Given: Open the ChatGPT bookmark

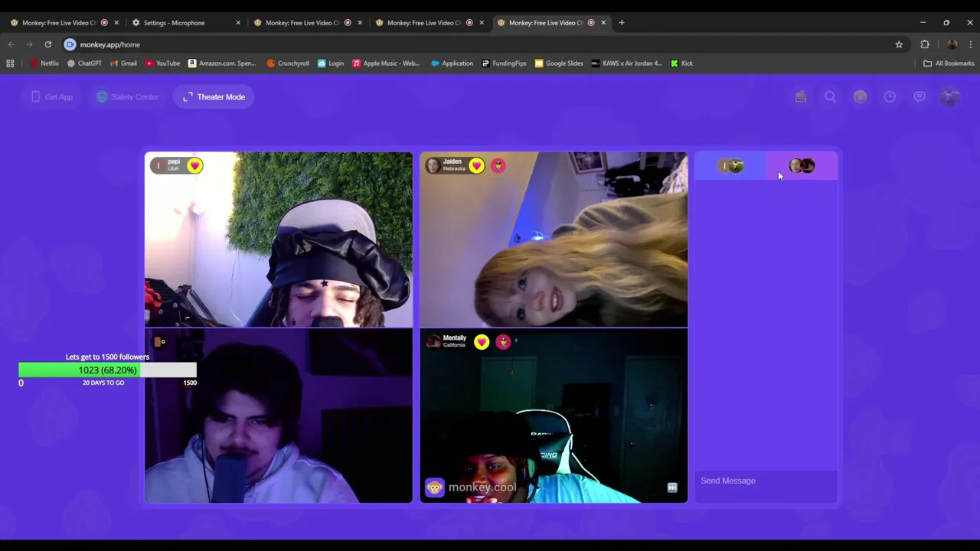Looking at the screenshot, I should pyautogui.click(x=84, y=64).
